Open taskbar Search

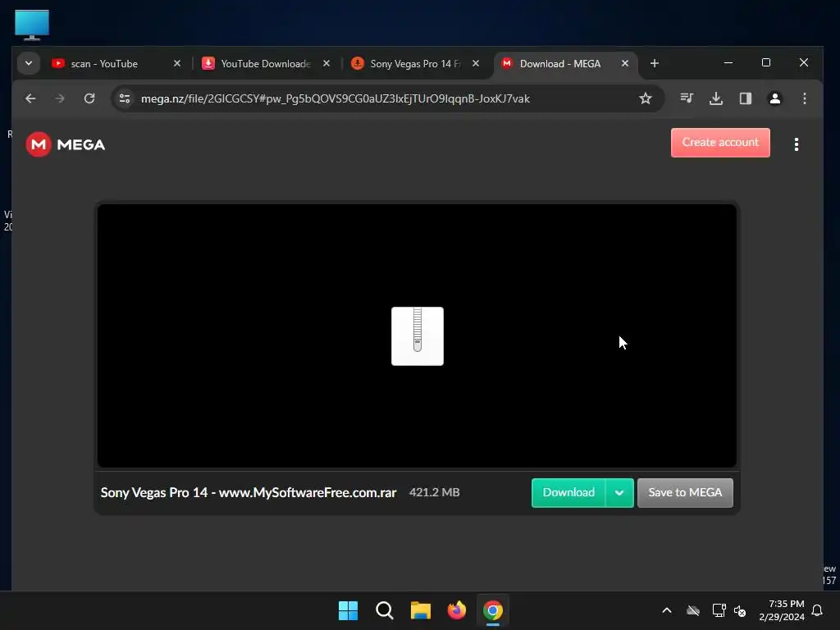point(385,610)
